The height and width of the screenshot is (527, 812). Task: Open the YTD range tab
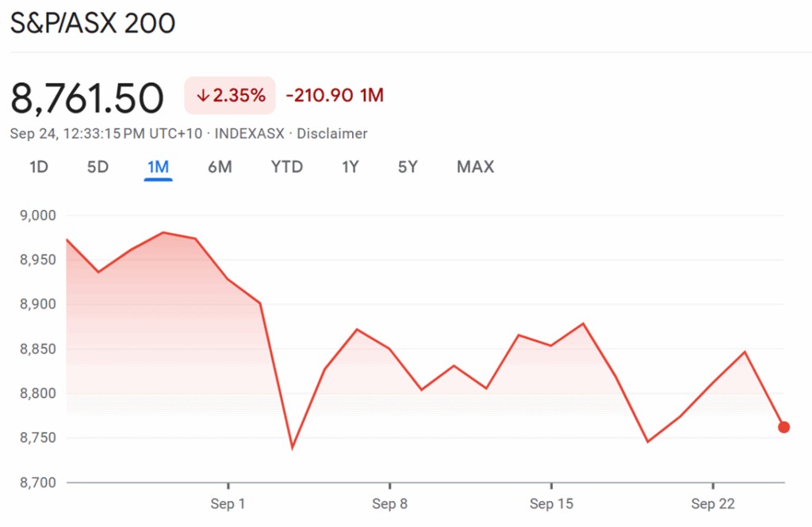point(286,167)
